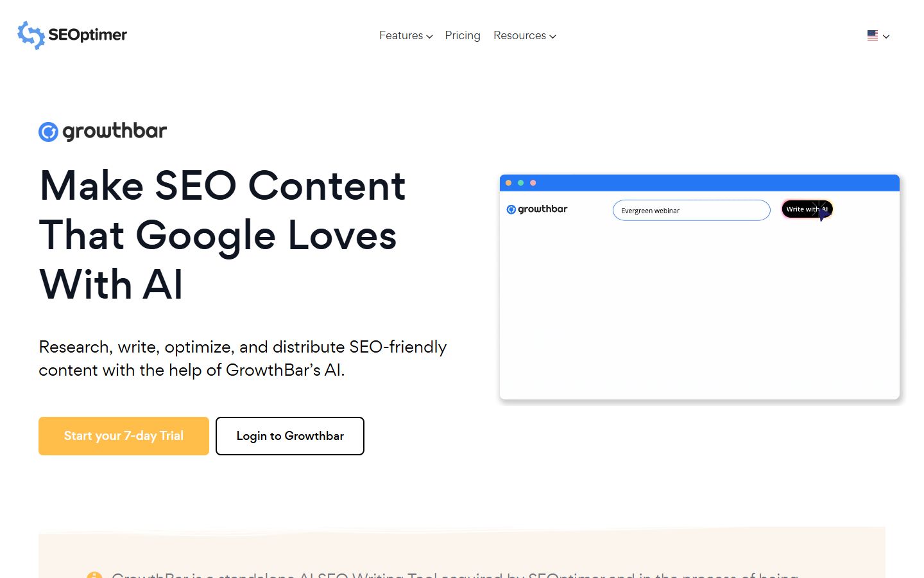Expand the Features dropdown menu
The width and height of the screenshot is (924, 578).
[406, 35]
